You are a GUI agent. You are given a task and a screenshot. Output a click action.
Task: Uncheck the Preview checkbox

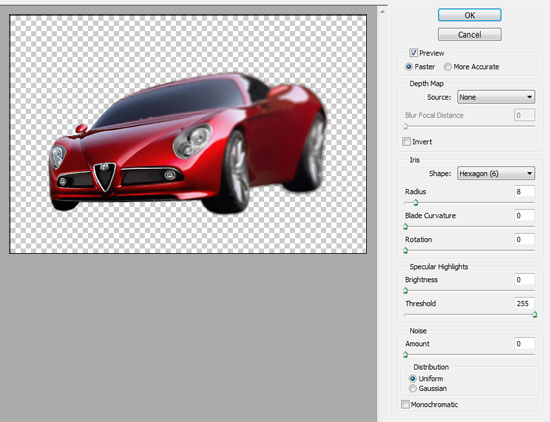click(413, 53)
